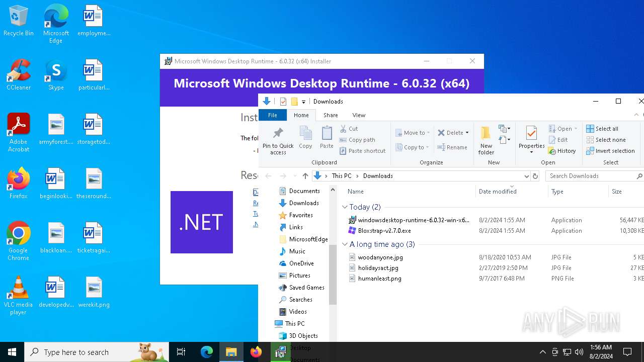Select windowsdesktop-runtime installer file
Image resolution: width=644 pixels, height=362 pixels.
414,220
